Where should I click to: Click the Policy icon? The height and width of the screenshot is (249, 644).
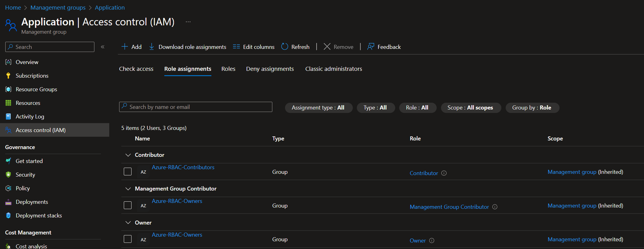coord(8,188)
